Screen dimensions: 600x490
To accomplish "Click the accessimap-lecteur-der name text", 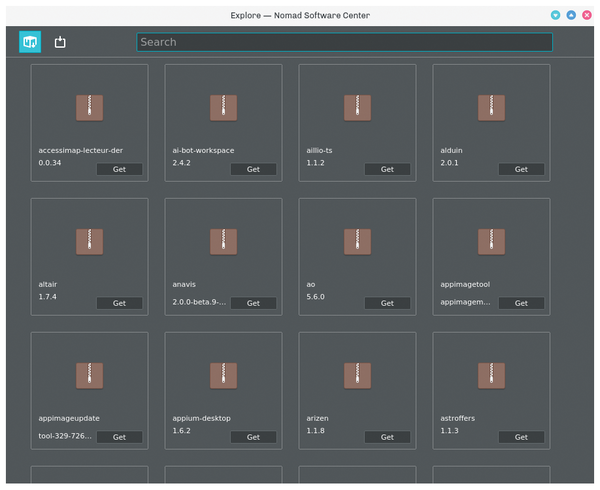I will click(x=81, y=150).
